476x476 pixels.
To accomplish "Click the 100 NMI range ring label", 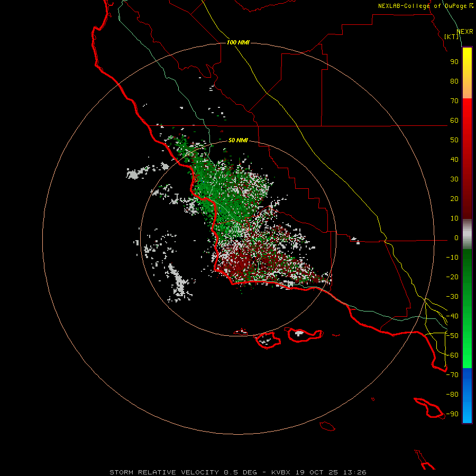I will click(238, 42).
